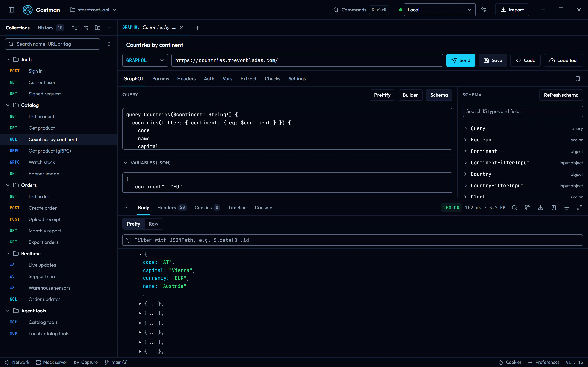The width and height of the screenshot is (588, 367).
Task: Send the GraphQL request
Action: coord(461,60)
